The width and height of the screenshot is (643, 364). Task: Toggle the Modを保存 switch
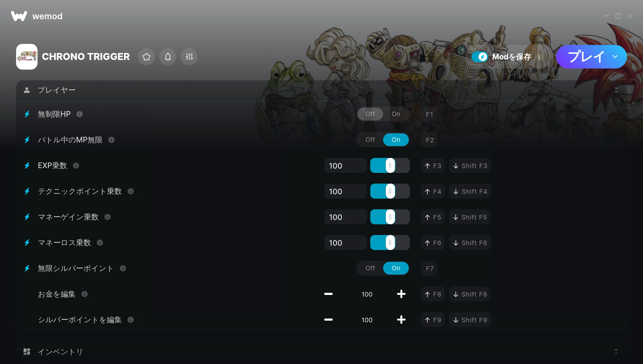click(x=480, y=57)
